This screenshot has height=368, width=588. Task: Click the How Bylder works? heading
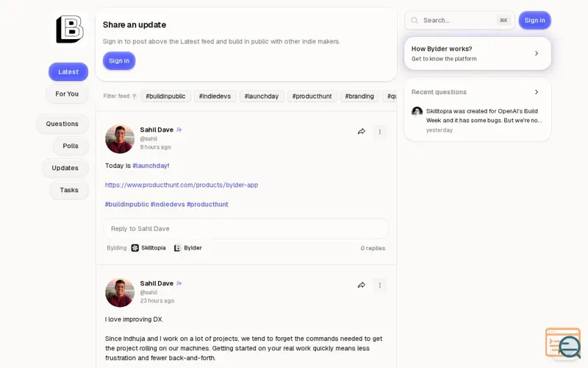tap(442, 49)
